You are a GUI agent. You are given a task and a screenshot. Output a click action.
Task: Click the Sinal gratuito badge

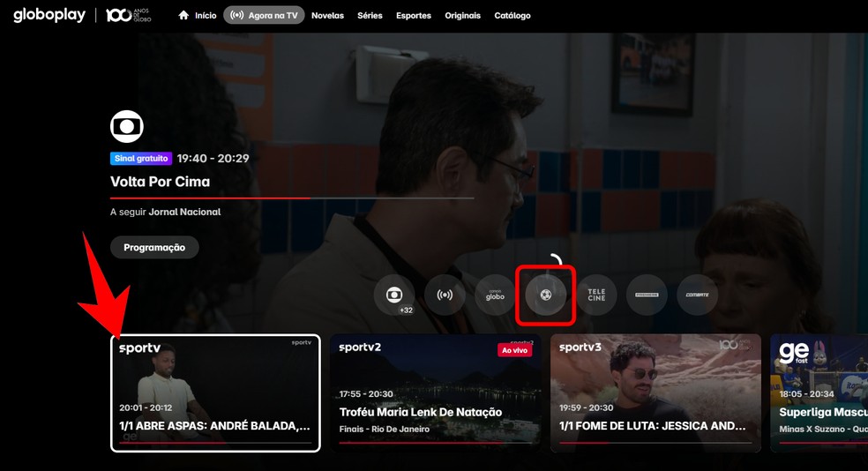(141, 158)
